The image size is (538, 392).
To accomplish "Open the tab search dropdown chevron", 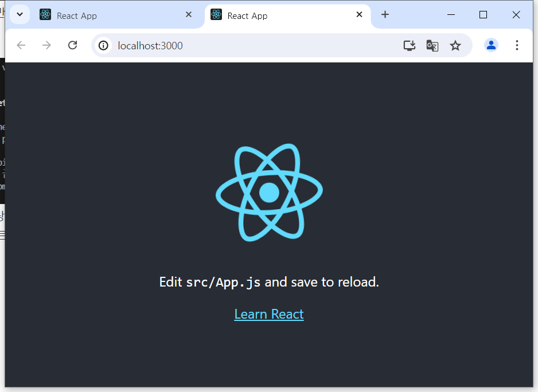I will pos(20,15).
